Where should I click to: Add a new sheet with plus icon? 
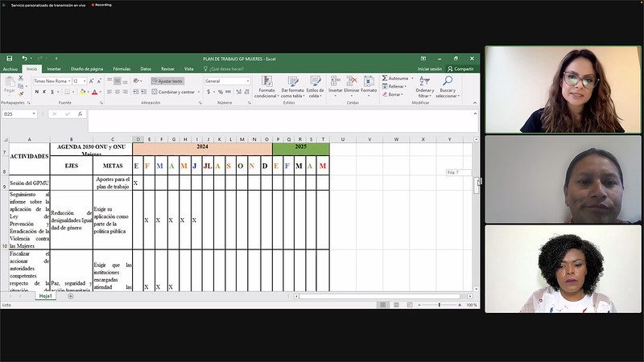(x=70, y=296)
